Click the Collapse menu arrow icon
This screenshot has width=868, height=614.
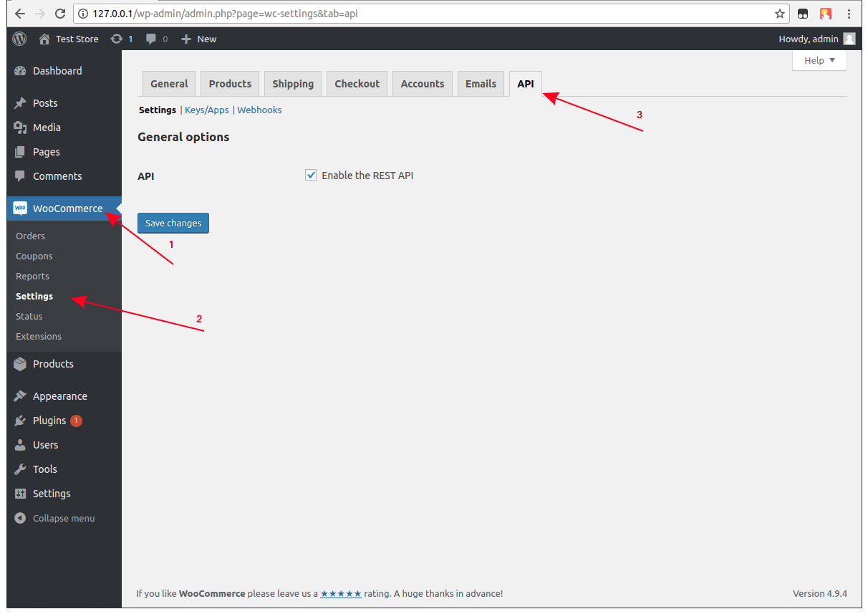click(x=20, y=518)
